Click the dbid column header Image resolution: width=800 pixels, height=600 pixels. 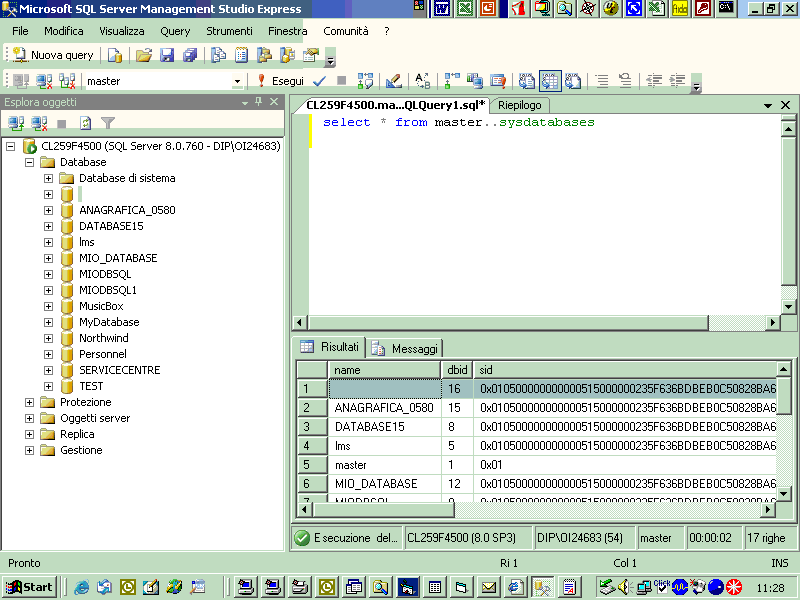click(457, 370)
